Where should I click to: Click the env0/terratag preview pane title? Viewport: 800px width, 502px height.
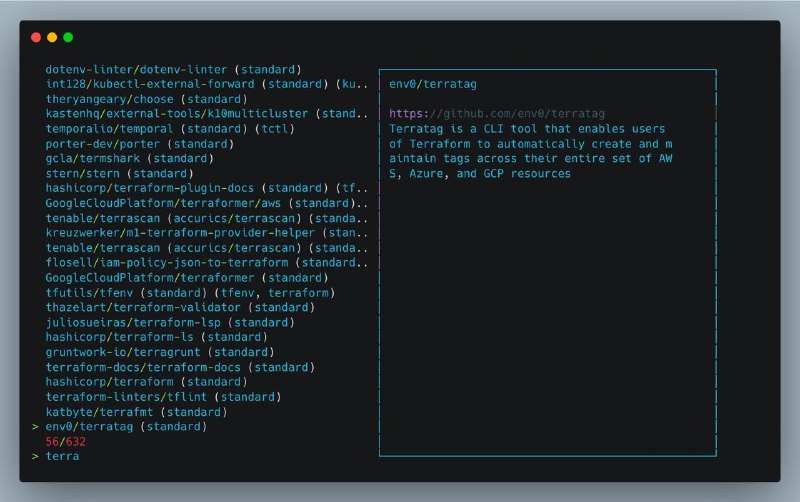click(433, 84)
